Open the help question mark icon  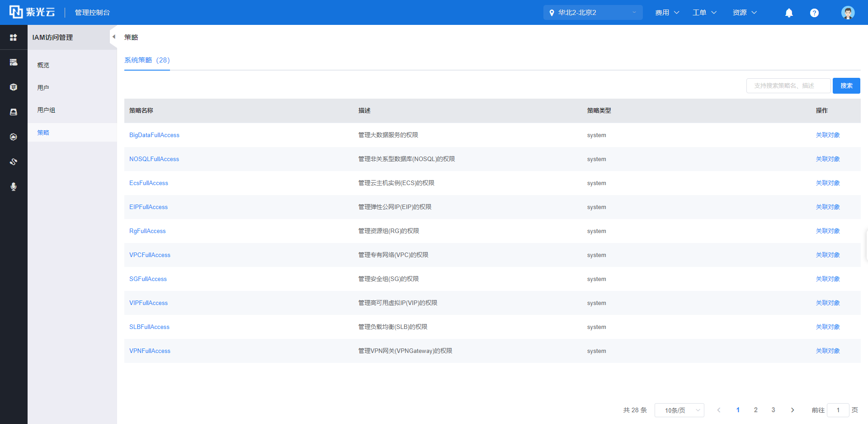(814, 13)
